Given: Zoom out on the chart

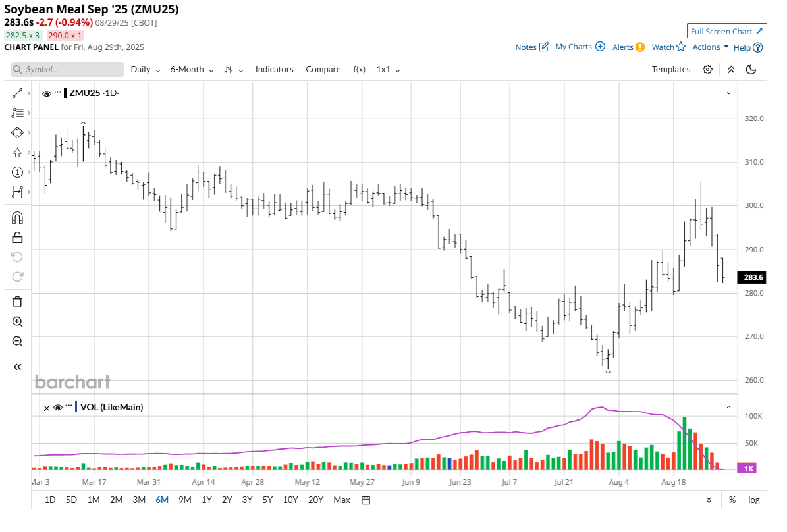Looking at the screenshot, I should [17, 341].
